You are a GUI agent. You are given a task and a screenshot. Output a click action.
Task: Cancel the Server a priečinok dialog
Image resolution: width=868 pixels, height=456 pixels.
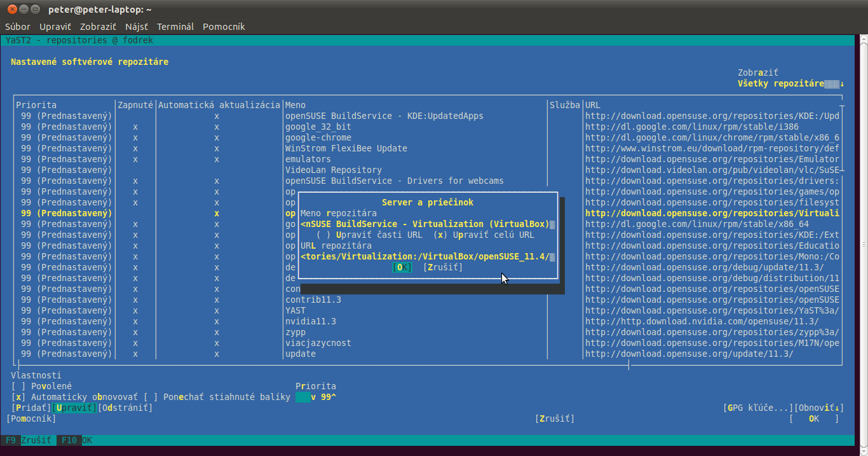443,267
